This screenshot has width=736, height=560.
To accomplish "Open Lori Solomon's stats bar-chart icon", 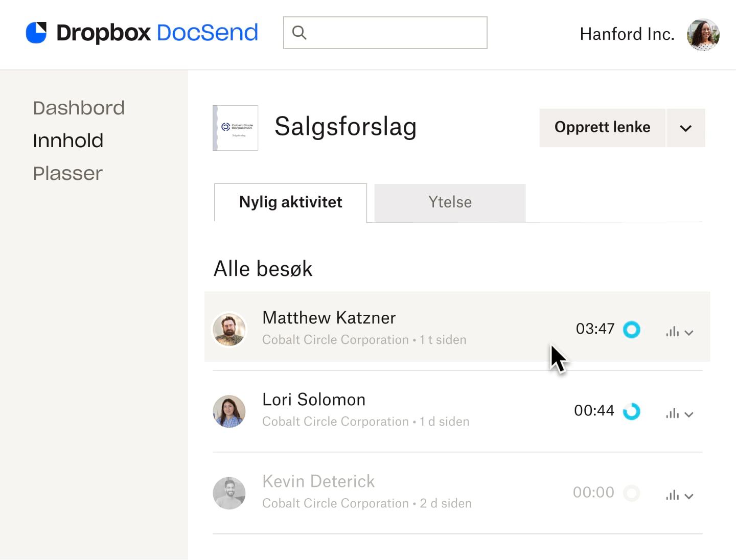I will click(672, 413).
